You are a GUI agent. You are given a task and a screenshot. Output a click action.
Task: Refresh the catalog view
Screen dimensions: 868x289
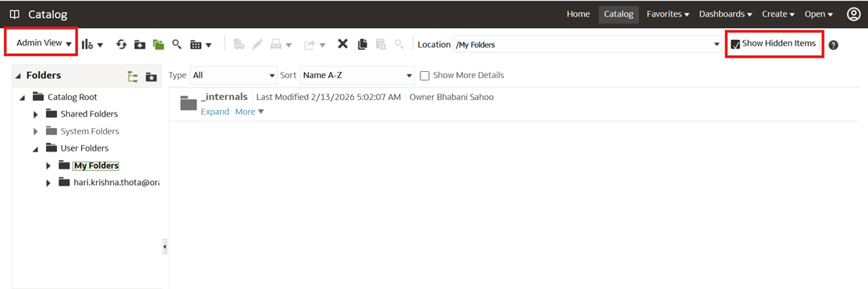click(122, 45)
